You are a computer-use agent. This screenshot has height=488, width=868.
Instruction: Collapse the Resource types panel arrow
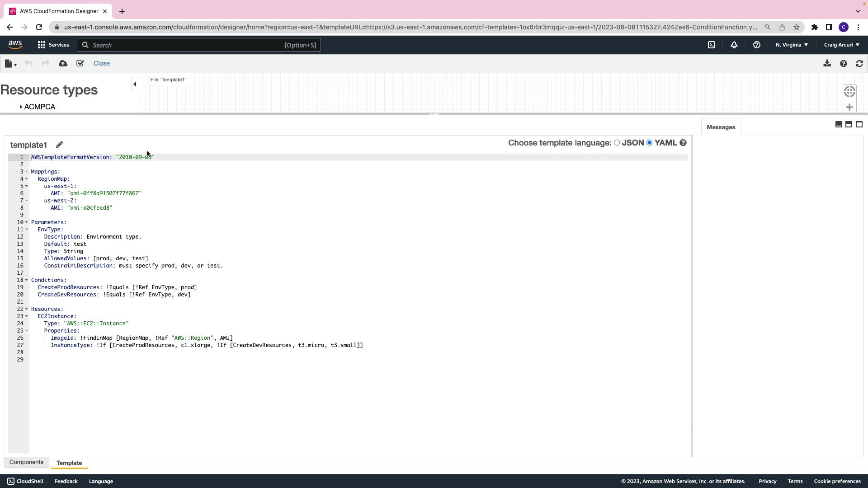click(x=135, y=84)
